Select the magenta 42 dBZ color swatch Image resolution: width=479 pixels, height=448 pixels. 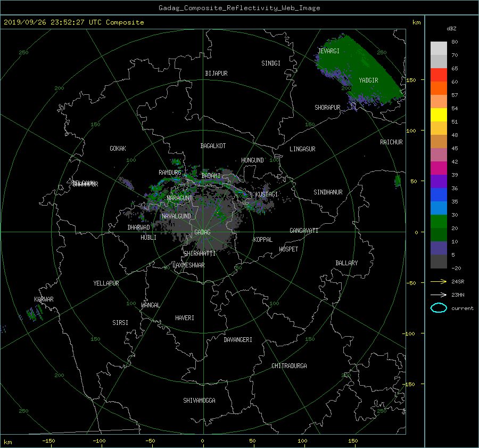(x=439, y=168)
